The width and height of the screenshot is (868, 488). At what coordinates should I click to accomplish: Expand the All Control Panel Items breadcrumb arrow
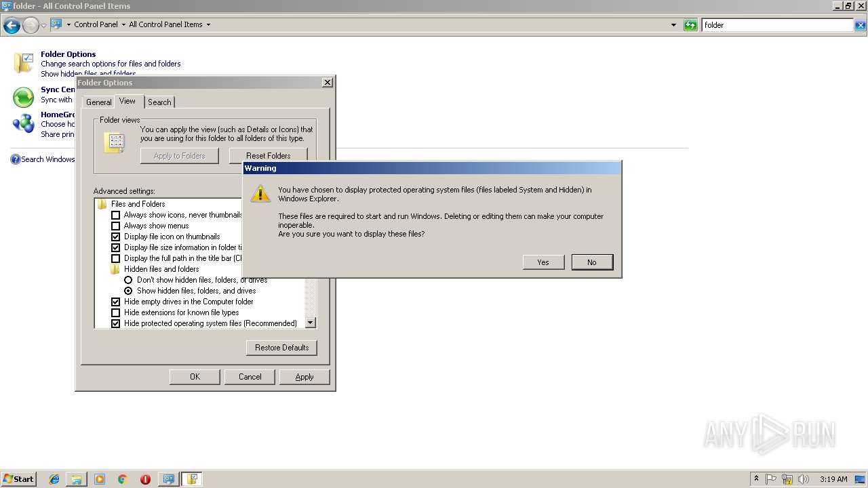[x=208, y=24]
